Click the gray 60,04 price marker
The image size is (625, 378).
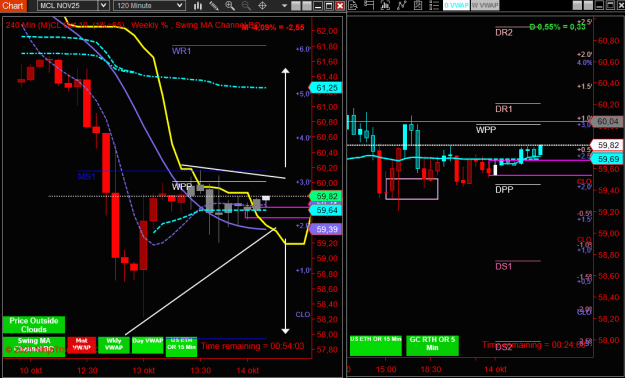607,122
